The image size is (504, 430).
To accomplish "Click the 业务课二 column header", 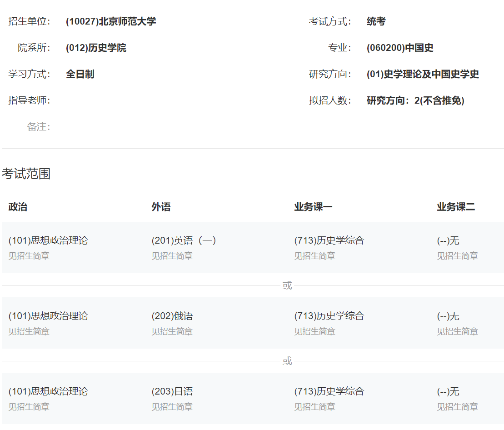I will point(456,207).
